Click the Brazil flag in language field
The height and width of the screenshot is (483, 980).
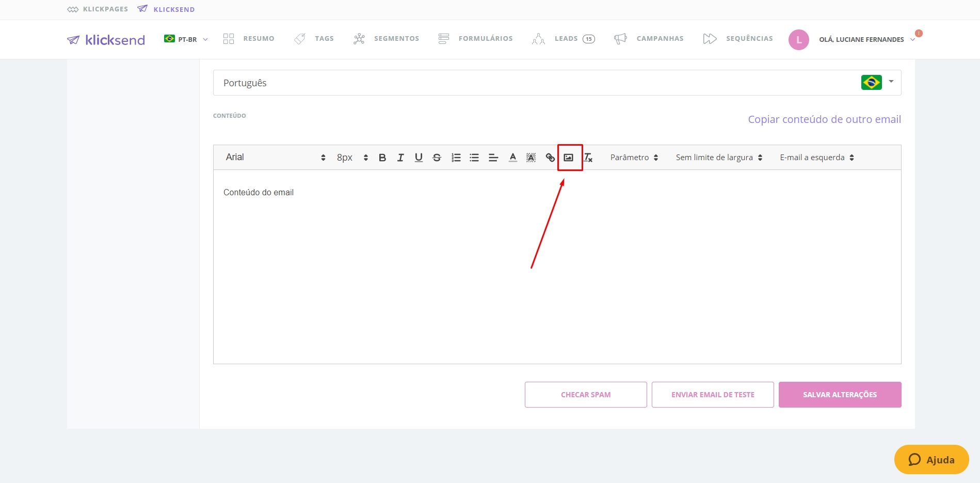click(871, 82)
